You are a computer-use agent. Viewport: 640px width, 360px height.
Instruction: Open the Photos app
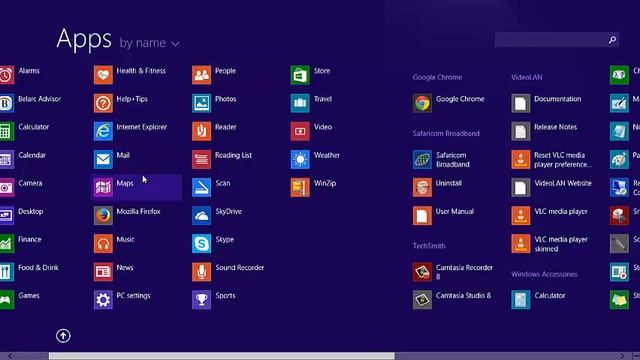click(214, 103)
